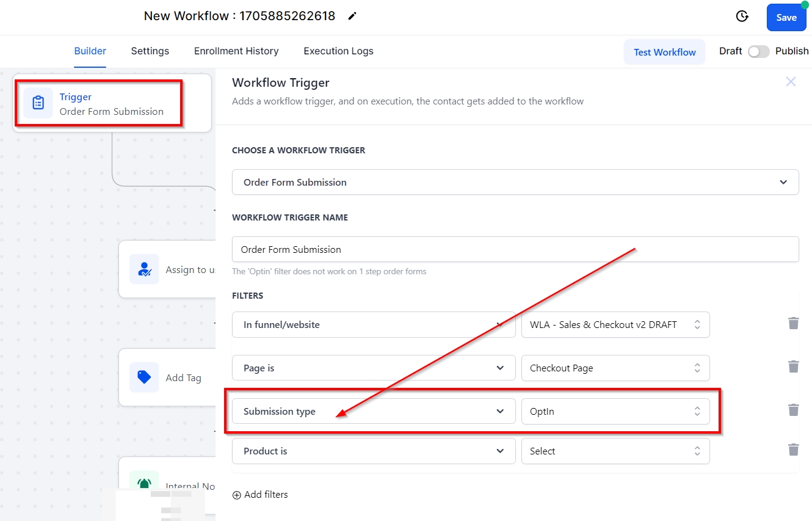Expand the Choose a Workflow Trigger dropdown
The height and width of the screenshot is (521, 812).
click(x=515, y=182)
